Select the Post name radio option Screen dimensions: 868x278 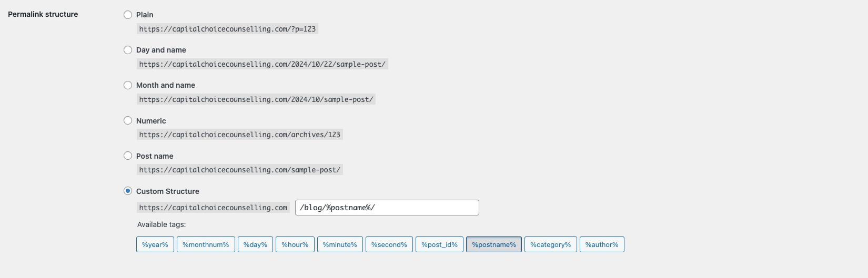click(128, 156)
